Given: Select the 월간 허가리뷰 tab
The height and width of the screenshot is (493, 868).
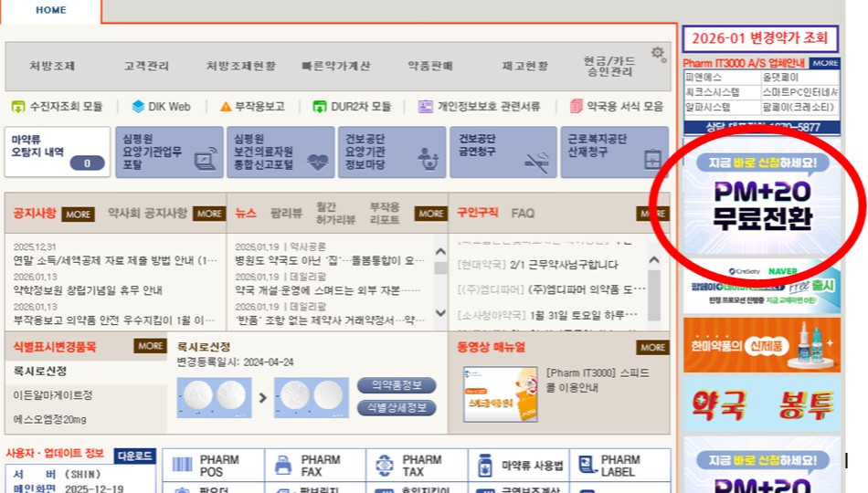Looking at the screenshot, I should [x=335, y=213].
